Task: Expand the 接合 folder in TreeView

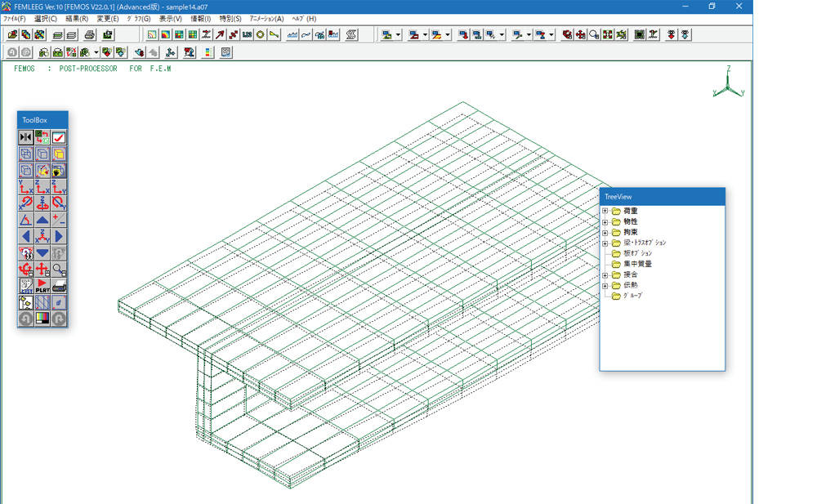Action: click(x=605, y=275)
